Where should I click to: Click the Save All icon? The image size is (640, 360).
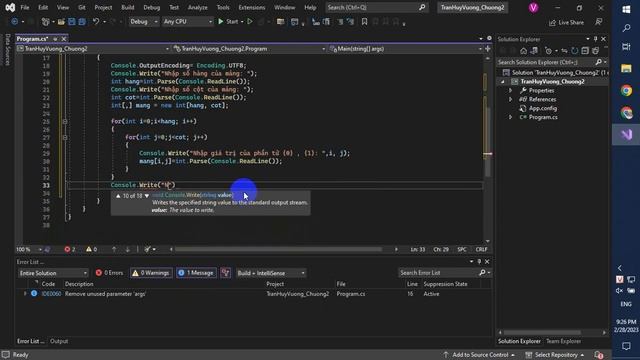coord(82,22)
